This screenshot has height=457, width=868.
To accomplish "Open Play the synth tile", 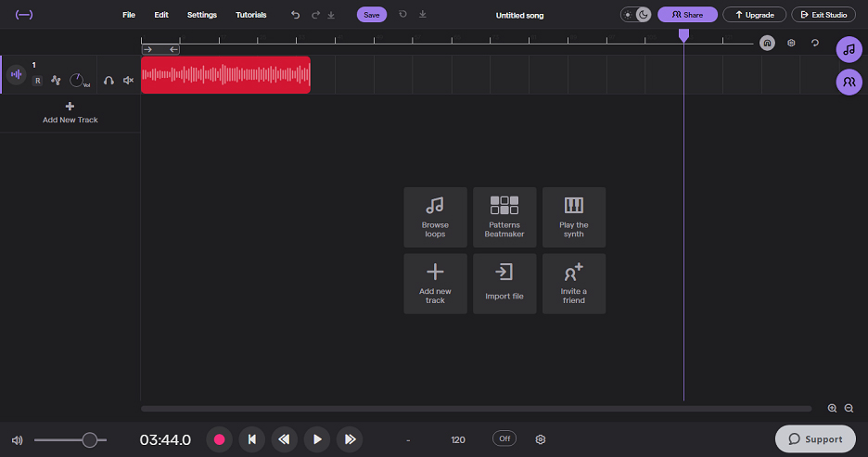I will pos(573,218).
